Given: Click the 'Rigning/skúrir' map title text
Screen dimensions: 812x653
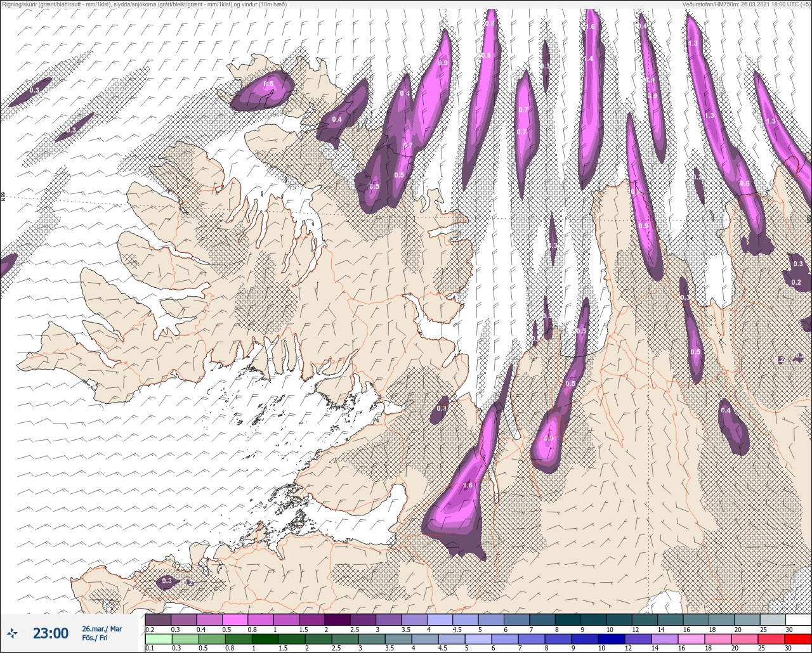Looking at the screenshot, I should [22, 4].
